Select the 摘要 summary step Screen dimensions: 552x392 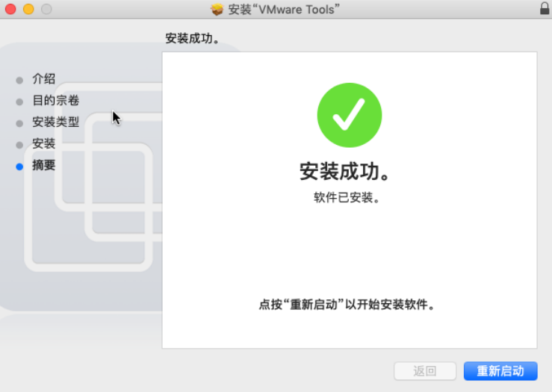pos(43,165)
